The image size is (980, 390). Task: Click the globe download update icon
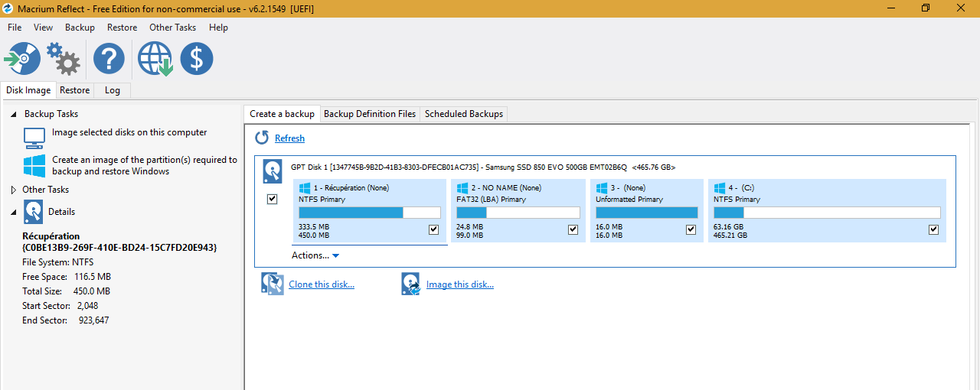(x=155, y=59)
